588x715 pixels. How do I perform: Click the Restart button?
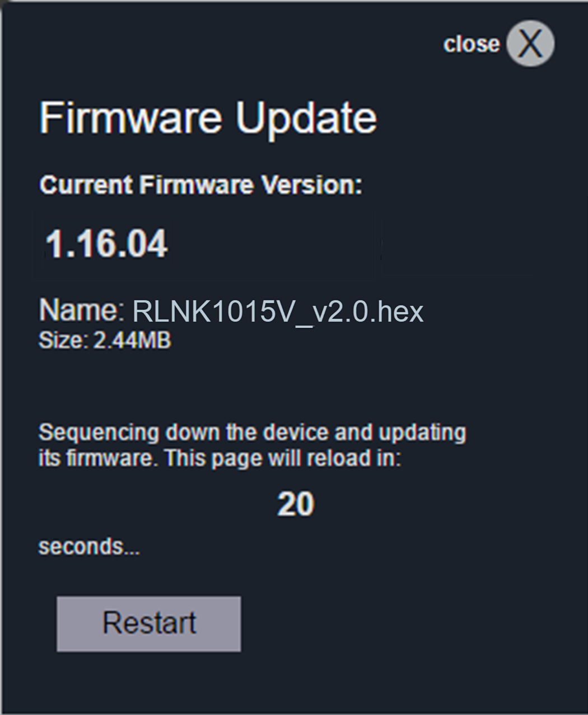pos(149,624)
